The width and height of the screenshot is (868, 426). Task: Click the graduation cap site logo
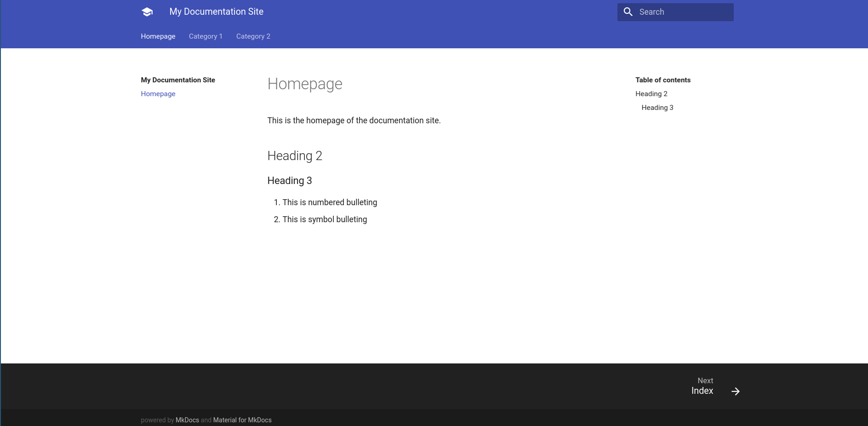(147, 12)
